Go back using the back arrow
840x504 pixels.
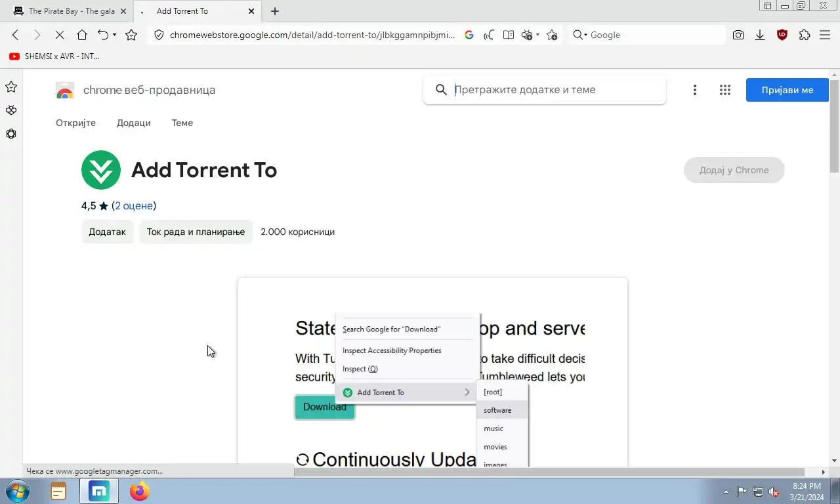(16, 35)
